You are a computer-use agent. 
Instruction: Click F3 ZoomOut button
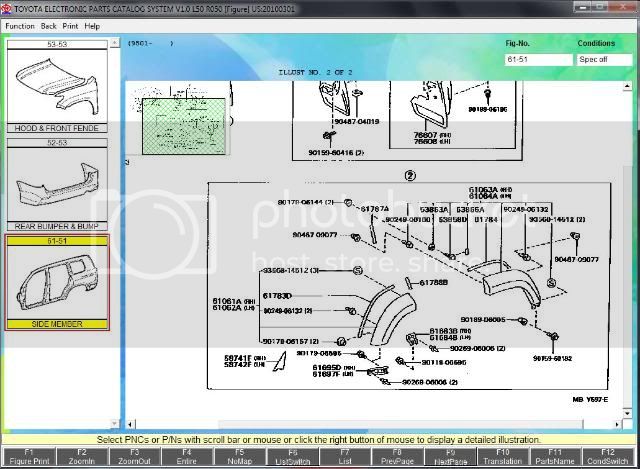click(x=134, y=457)
